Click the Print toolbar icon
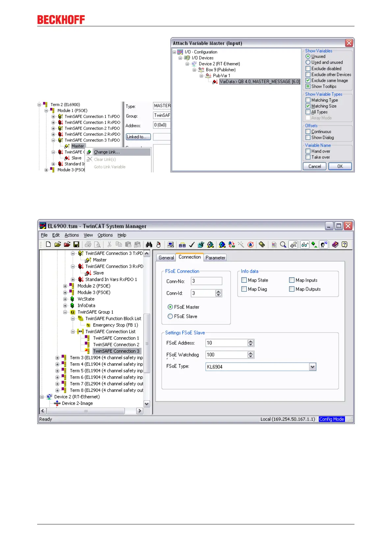Screen dimensions: 392x554 (x=88, y=244)
